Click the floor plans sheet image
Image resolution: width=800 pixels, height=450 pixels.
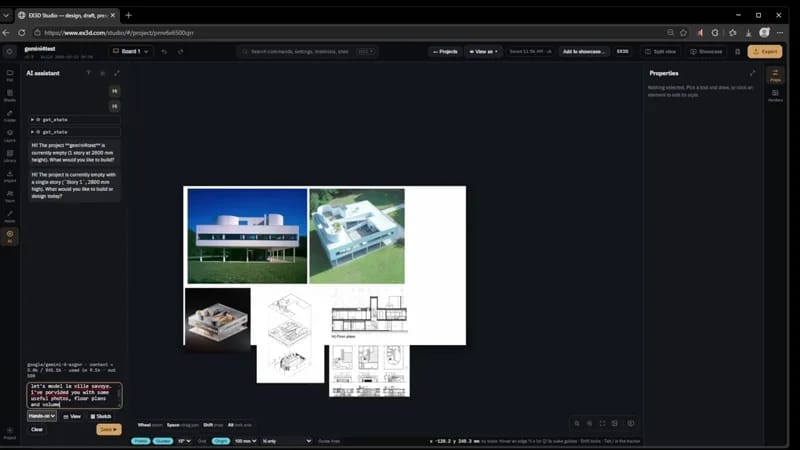(x=369, y=371)
